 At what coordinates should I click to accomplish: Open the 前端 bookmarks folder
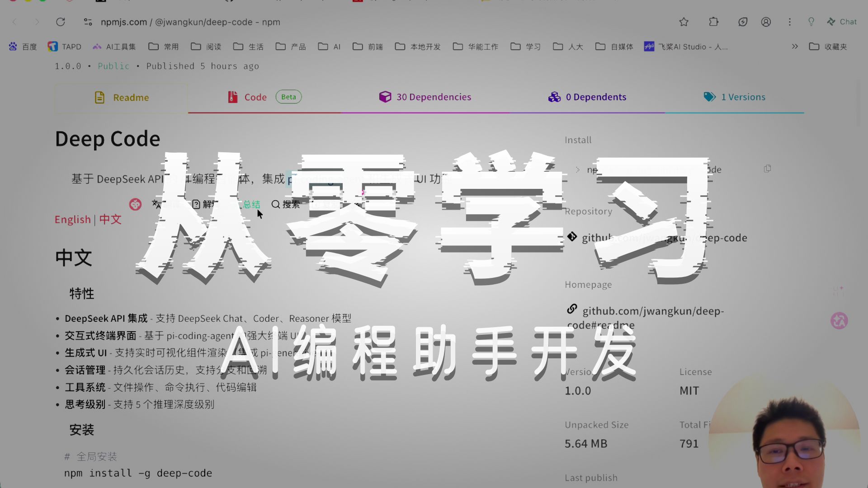[x=368, y=47]
